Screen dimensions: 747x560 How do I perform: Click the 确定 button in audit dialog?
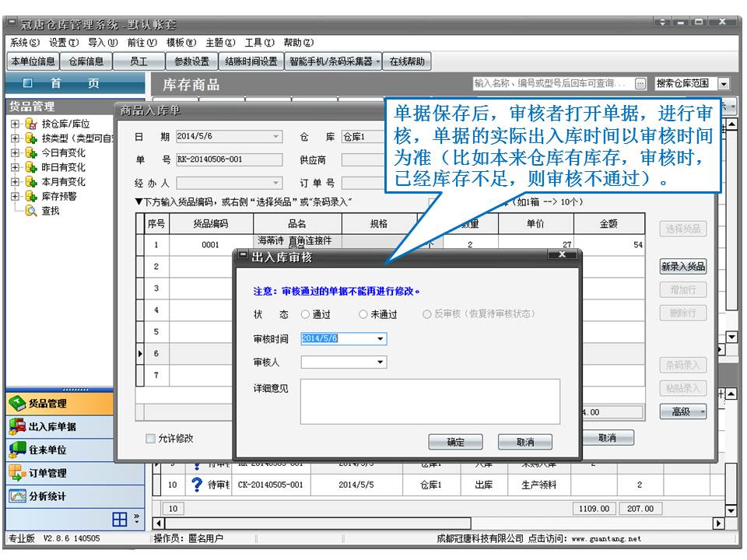pos(455,442)
